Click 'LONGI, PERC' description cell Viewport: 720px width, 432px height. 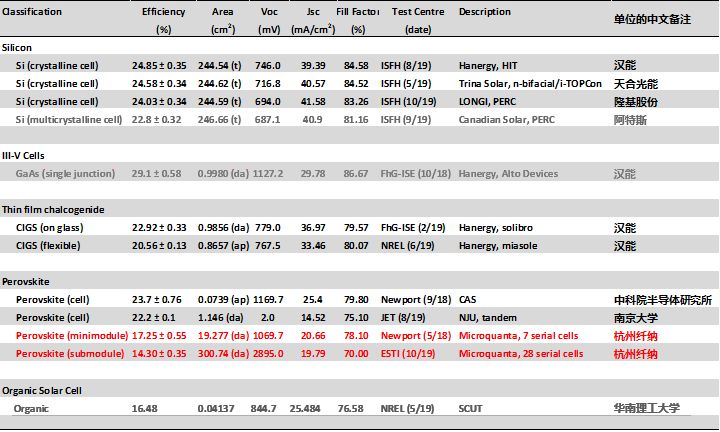click(487, 101)
